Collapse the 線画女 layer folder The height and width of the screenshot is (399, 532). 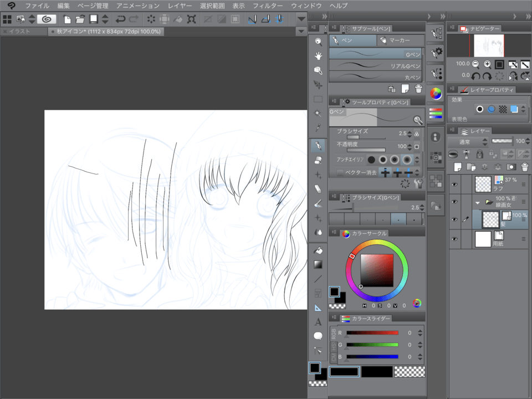pos(478,202)
